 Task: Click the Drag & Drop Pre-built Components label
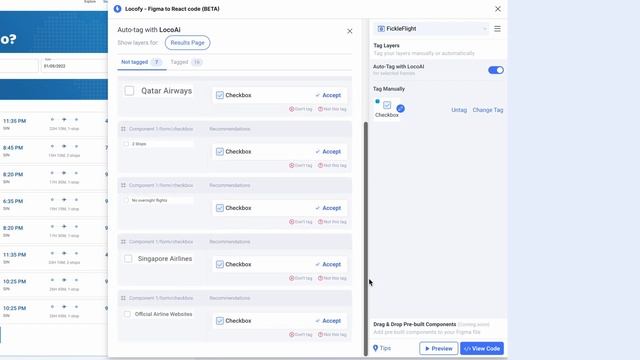[415, 324]
